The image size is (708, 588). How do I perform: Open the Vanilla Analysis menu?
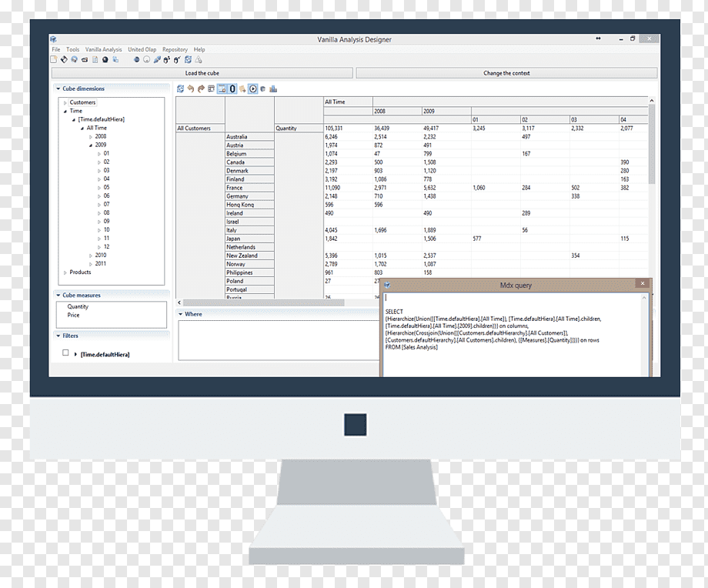[103, 50]
